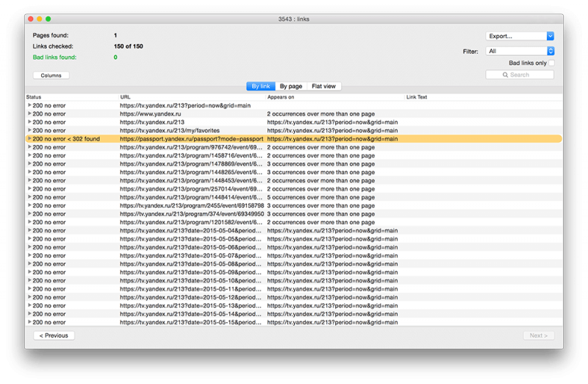
Task: Enable the Bad links only checkbox
Action: coord(551,63)
